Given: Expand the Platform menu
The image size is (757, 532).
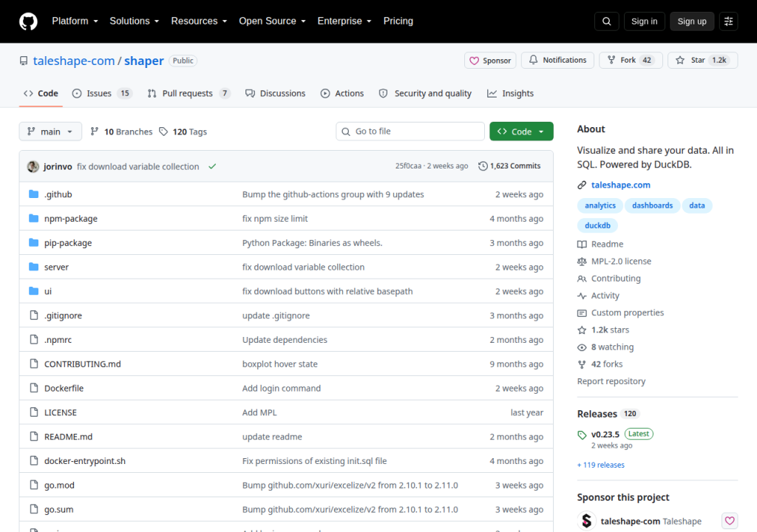Looking at the screenshot, I should [75, 21].
